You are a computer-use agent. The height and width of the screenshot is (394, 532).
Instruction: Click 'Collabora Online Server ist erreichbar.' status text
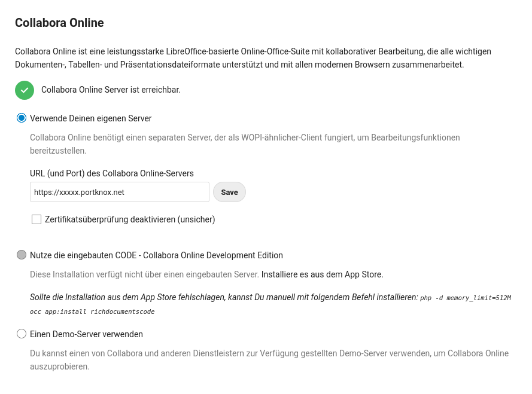coord(111,90)
